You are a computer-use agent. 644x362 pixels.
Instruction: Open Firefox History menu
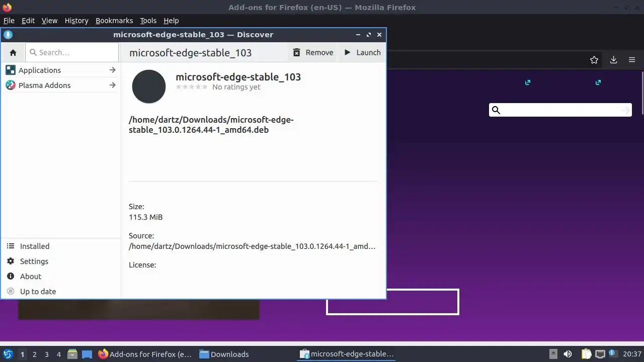pos(76,21)
